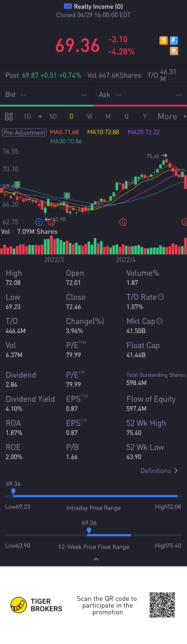Viewport: 187px width, 644px height.
Task: Tap the Q marker below 2022/4 candles
Action: [123, 222]
